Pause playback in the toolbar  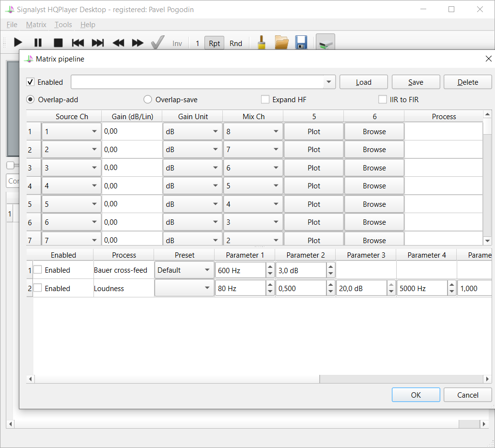click(38, 43)
